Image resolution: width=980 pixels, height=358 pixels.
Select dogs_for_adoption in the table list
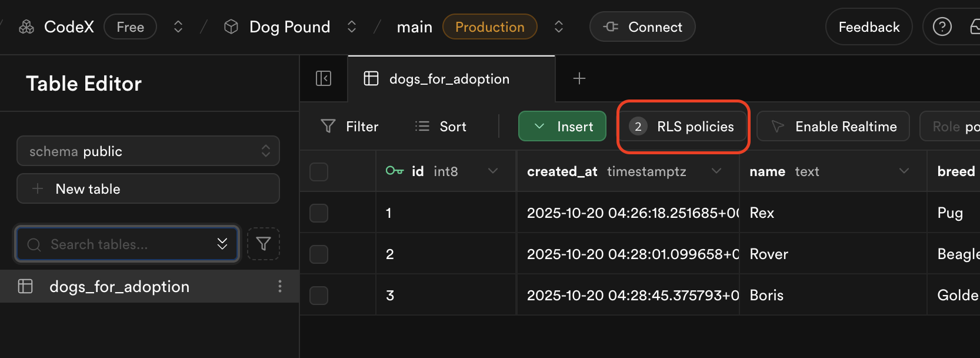(119, 287)
